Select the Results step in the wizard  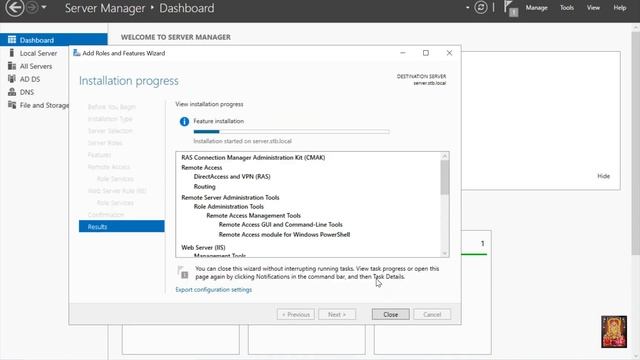(x=122, y=227)
